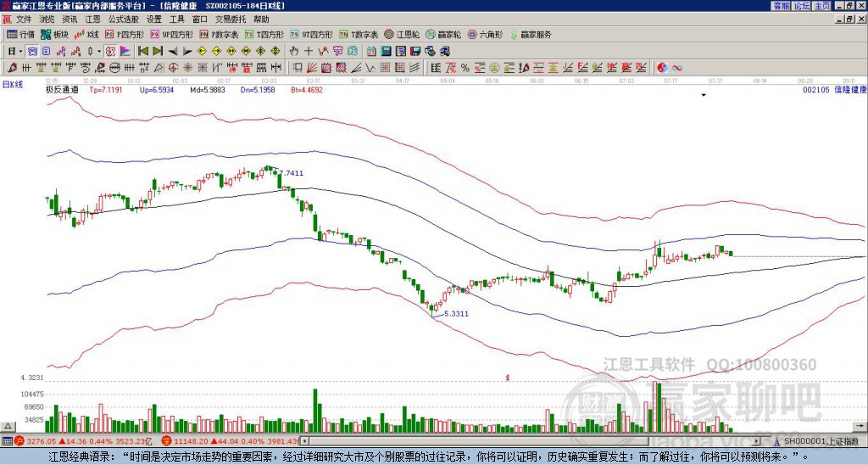
Task: Click the right-arrow button beside volume chart
Action: click(x=860, y=426)
